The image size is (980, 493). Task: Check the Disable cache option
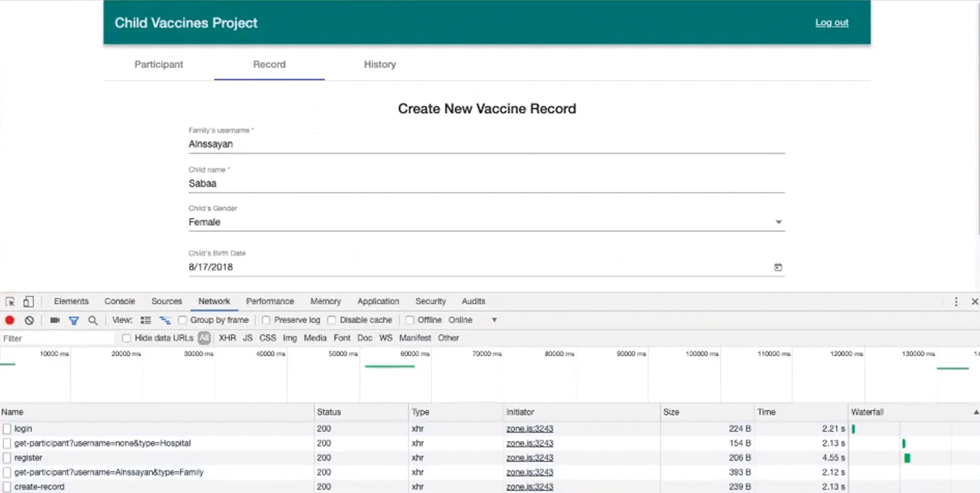tap(332, 320)
